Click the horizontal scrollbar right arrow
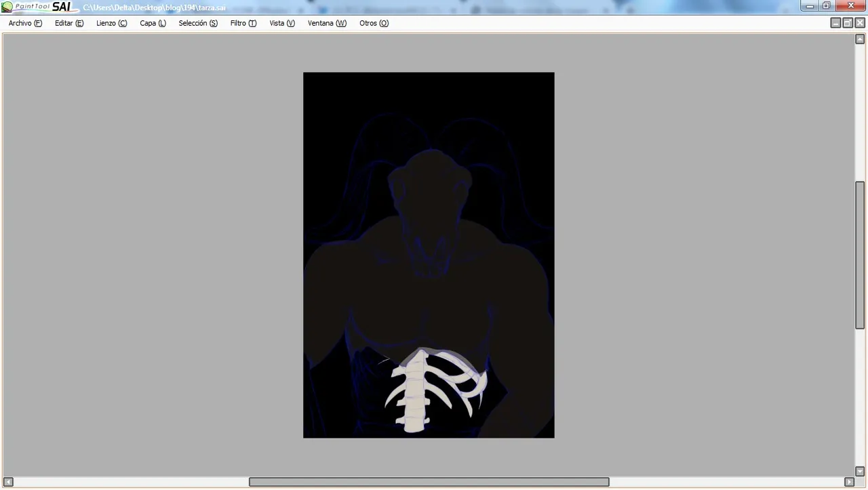Image resolution: width=868 pixels, height=490 pixels. point(849,482)
